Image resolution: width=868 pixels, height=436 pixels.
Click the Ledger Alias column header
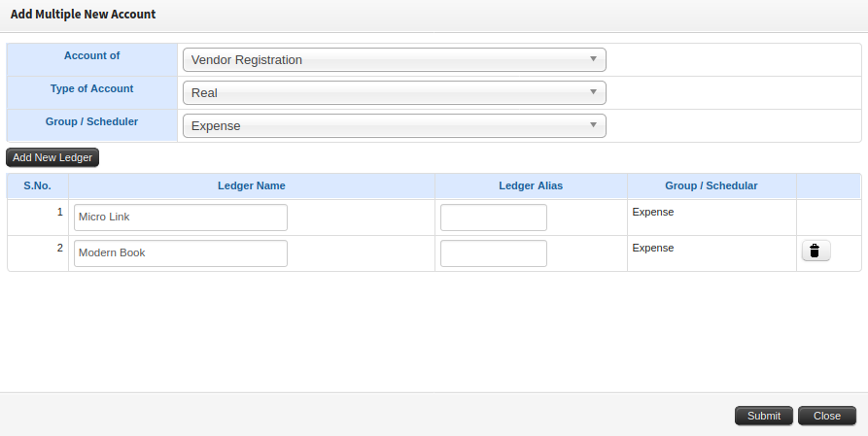531,185
